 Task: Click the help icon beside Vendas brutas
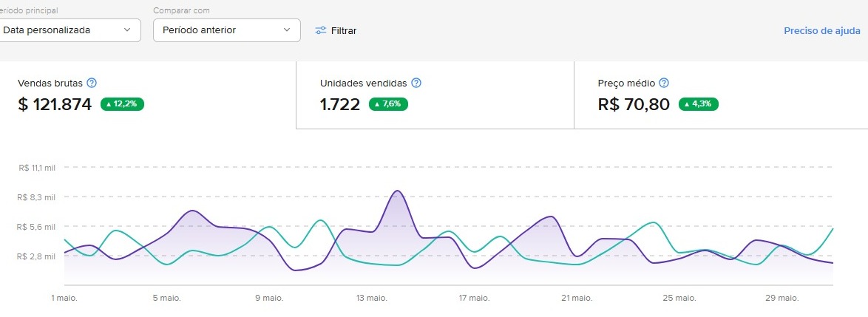tap(92, 83)
